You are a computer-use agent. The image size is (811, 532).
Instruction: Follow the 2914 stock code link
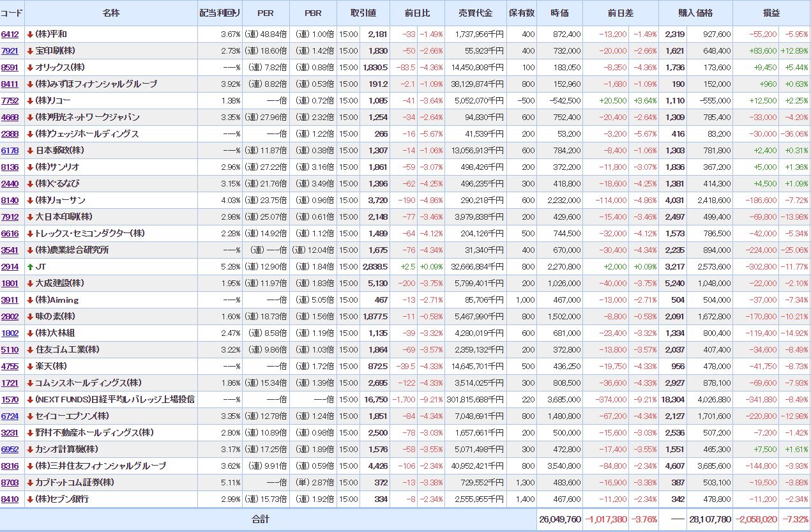pyautogui.click(x=10, y=266)
